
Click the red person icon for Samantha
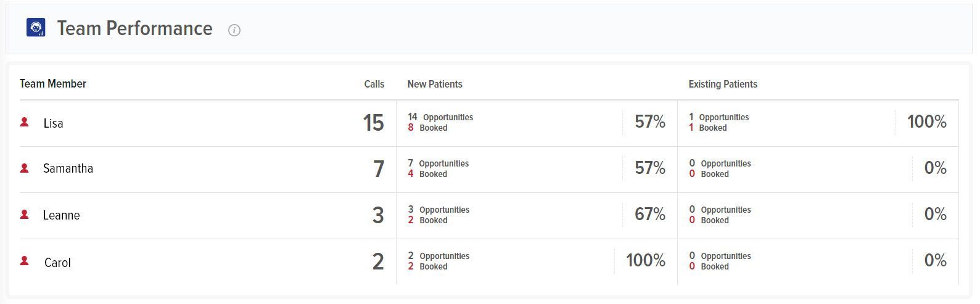click(25, 168)
